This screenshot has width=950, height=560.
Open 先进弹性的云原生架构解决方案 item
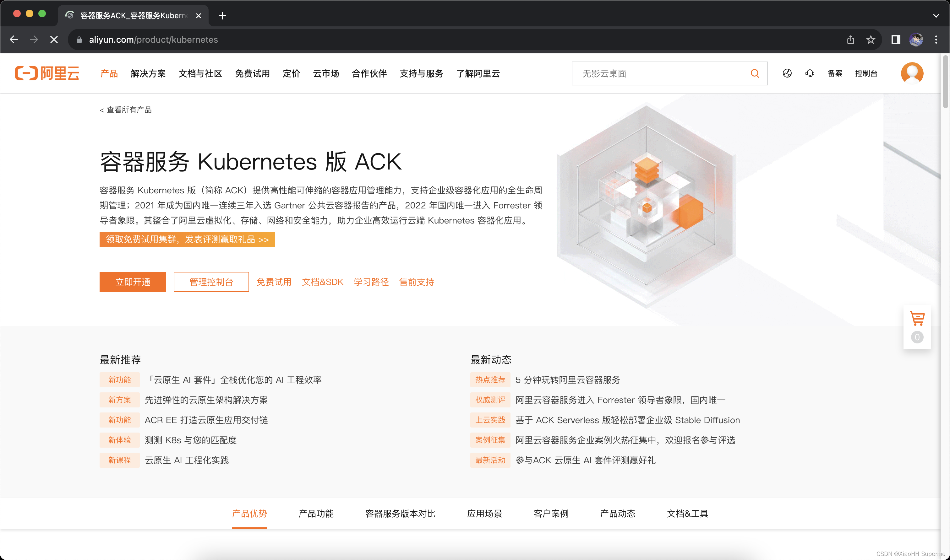206,400
